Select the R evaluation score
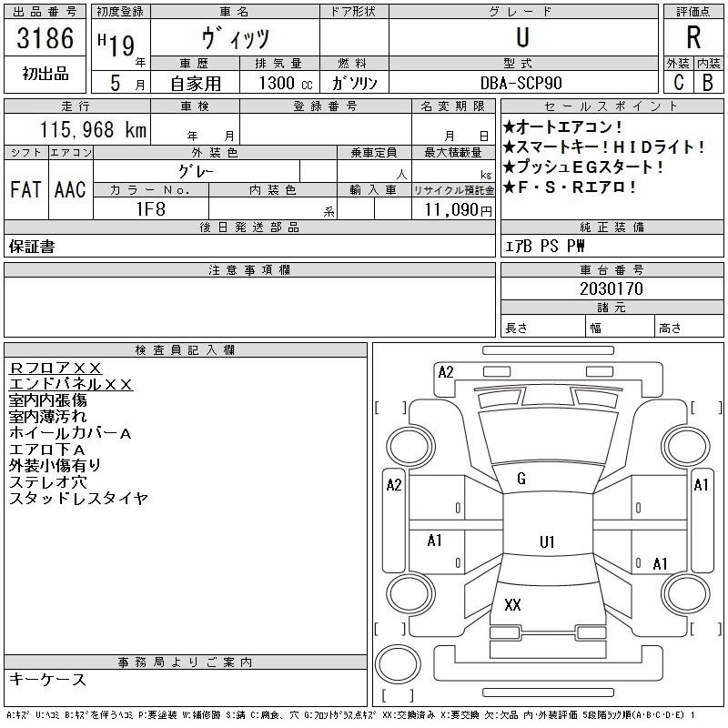 (x=693, y=37)
